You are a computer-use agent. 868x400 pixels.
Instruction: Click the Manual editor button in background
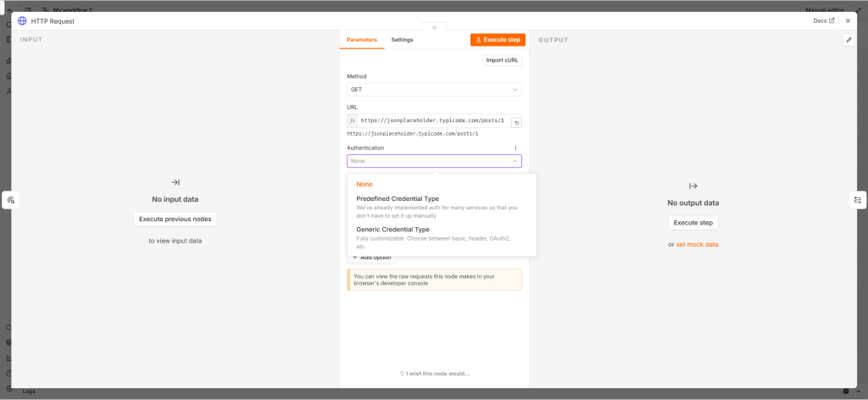tap(824, 9)
